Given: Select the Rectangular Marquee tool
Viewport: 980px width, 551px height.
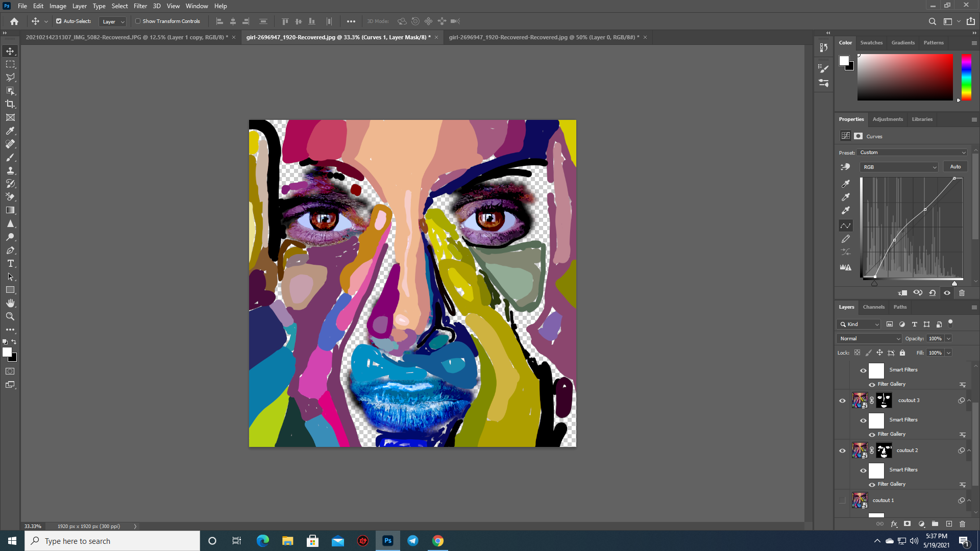Looking at the screenshot, I should point(10,64).
